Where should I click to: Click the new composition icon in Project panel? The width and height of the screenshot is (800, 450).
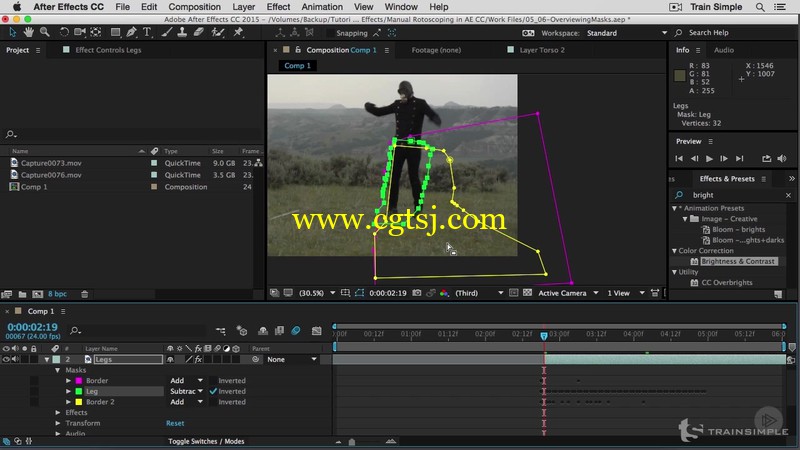38,294
